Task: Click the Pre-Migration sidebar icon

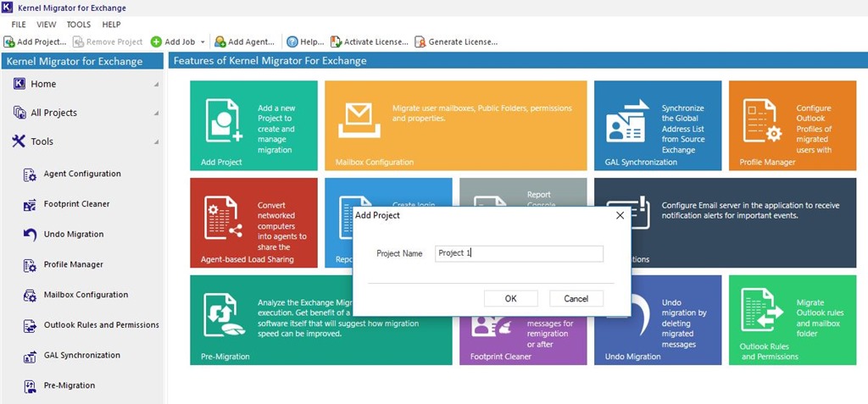Action: (x=30, y=386)
